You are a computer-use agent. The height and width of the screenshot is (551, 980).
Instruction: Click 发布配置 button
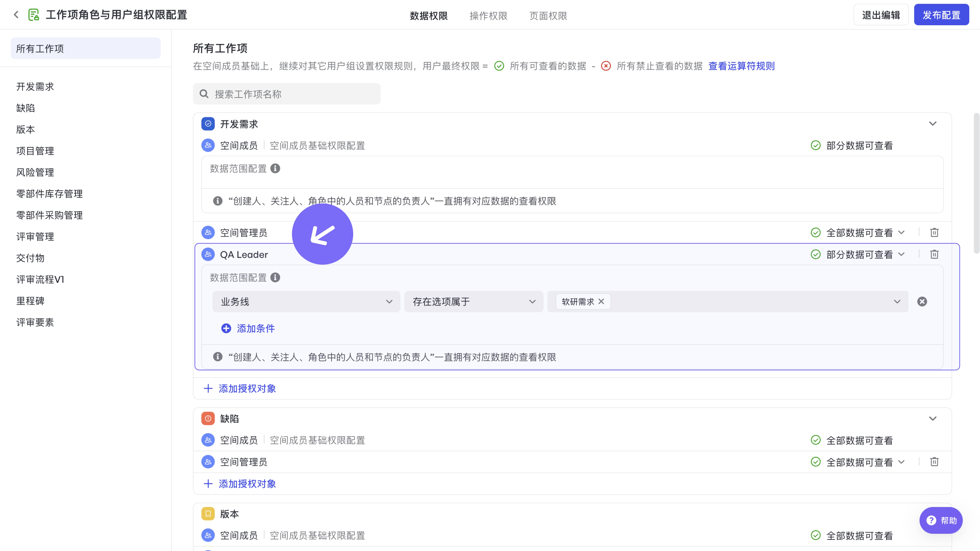coord(942,15)
